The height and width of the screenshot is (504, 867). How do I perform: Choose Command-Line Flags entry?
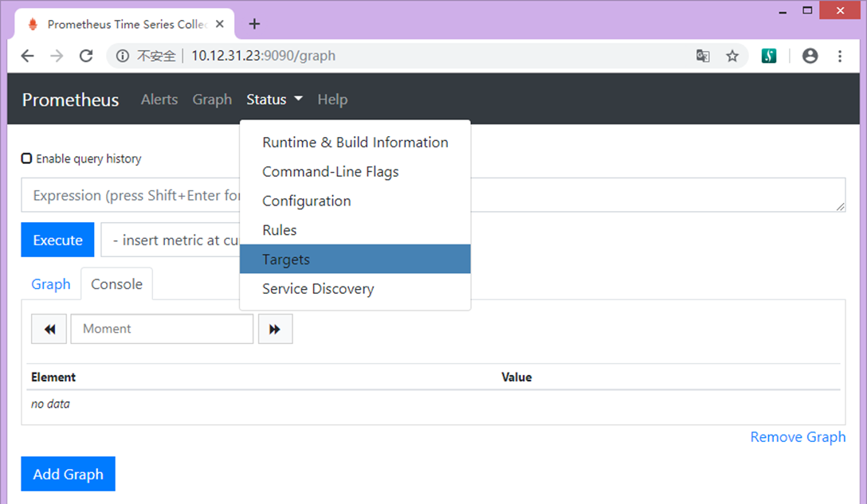click(355, 172)
